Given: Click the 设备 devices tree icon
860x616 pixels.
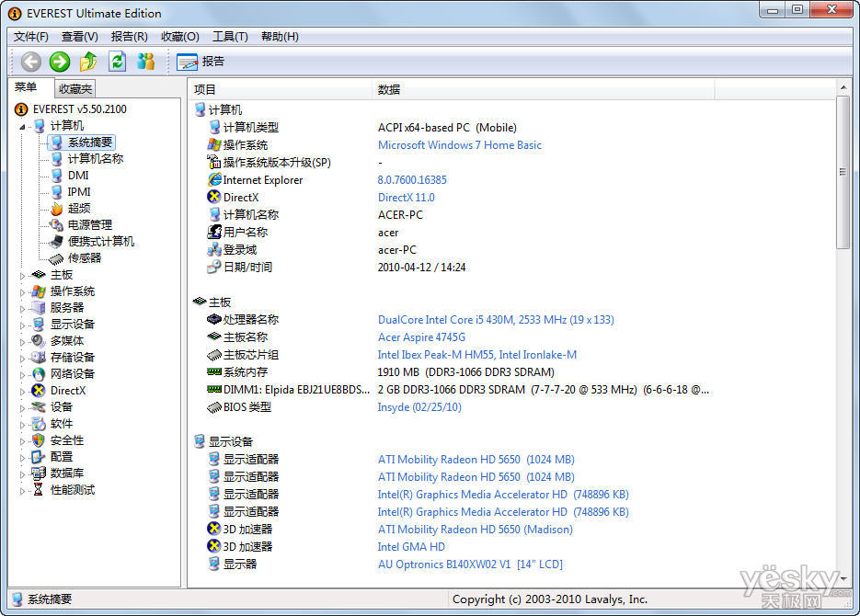Looking at the screenshot, I should [x=38, y=406].
